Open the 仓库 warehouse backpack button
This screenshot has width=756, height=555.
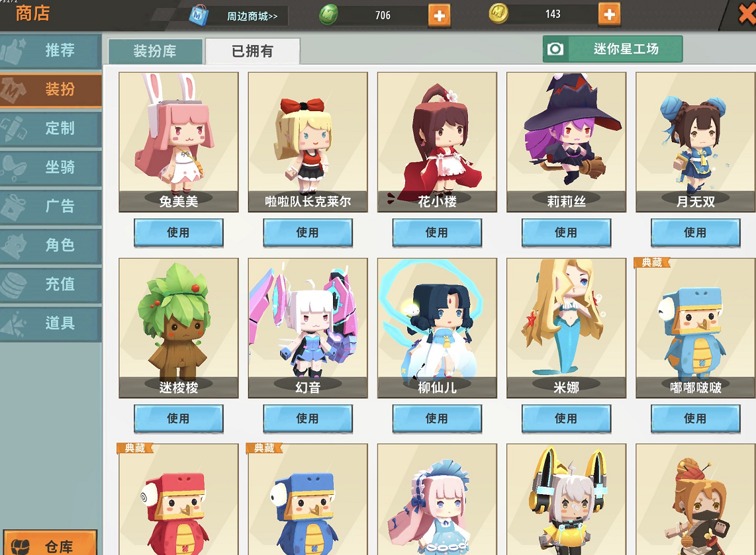50,544
